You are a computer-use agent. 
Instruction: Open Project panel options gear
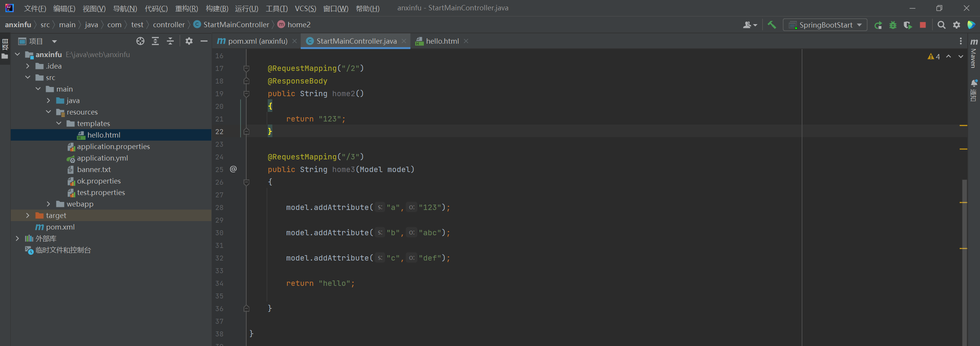189,41
